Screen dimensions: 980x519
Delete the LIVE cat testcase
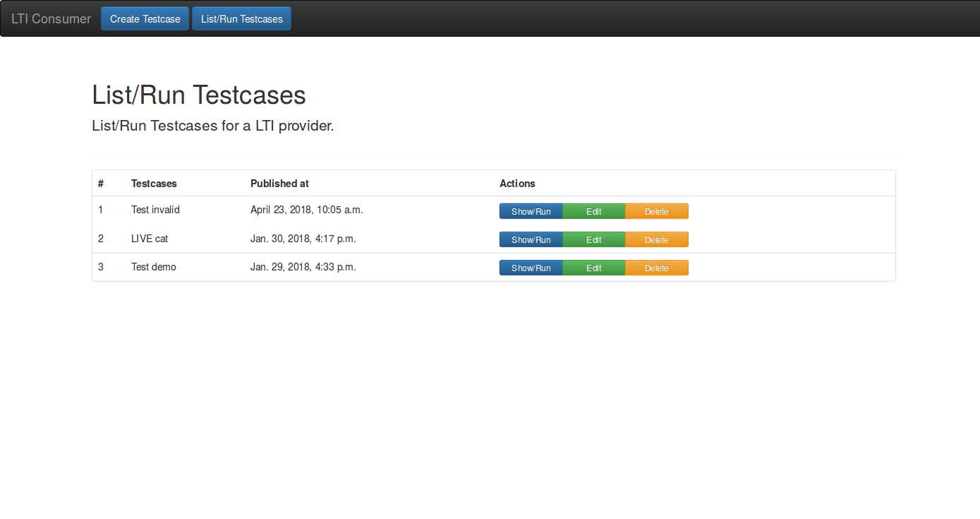pos(657,239)
